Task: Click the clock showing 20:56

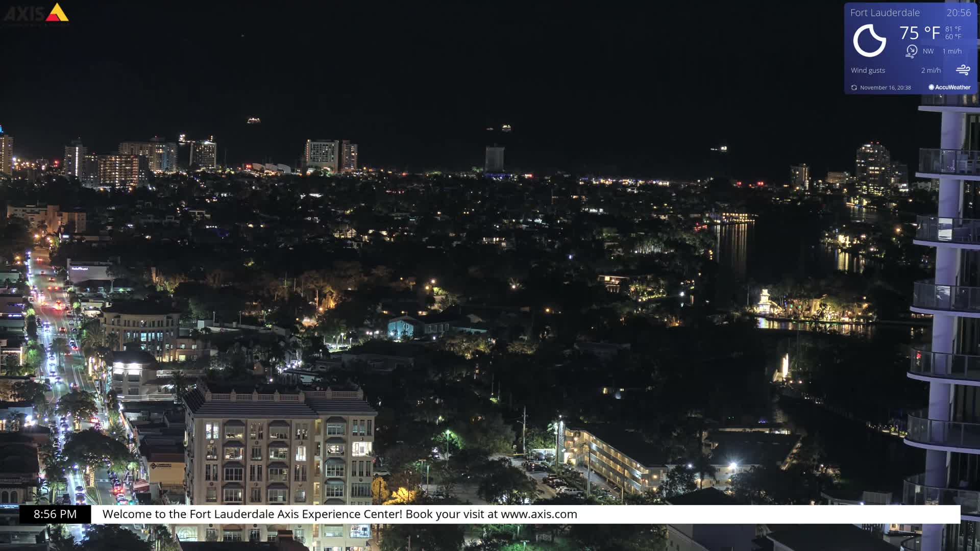Action: click(x=960, y=13)
